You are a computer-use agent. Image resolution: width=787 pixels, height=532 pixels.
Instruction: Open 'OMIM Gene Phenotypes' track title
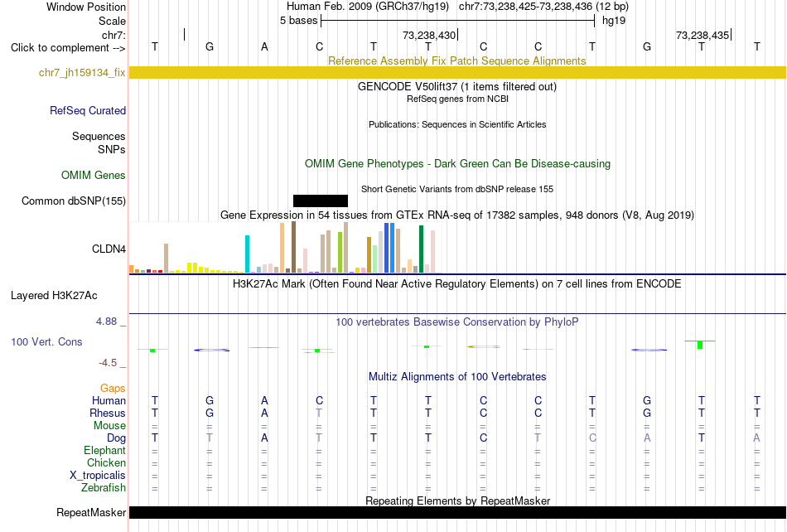457,163
